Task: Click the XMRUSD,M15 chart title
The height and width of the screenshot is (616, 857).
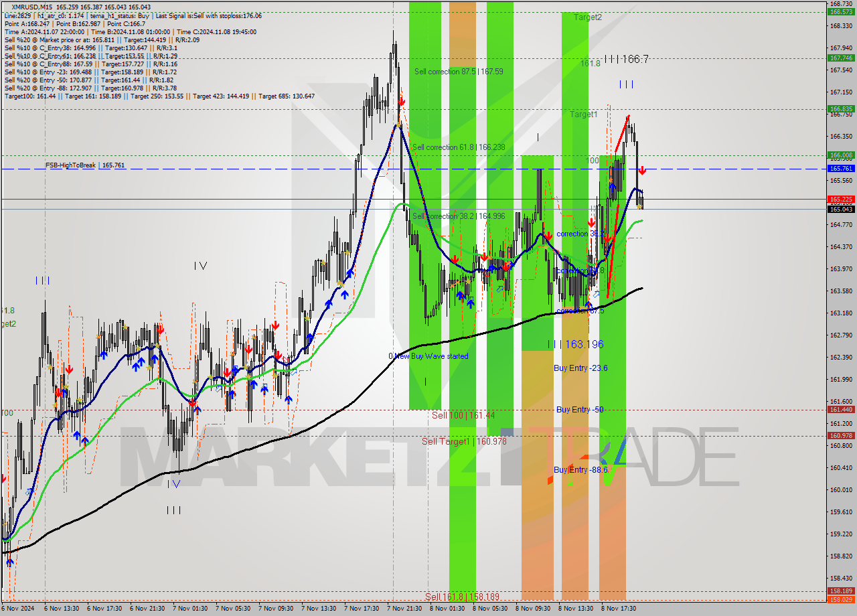Action: pyautogui.click(x=33, y=7)
